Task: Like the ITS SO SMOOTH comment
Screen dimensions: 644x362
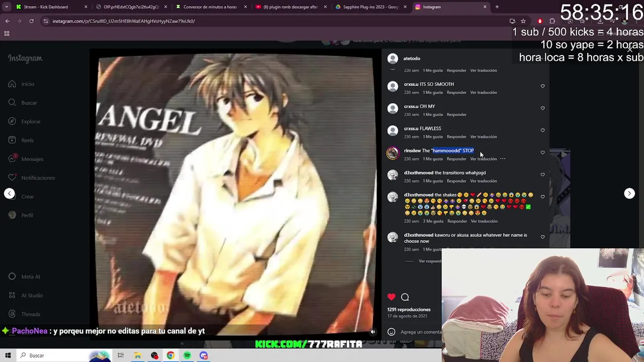Action: tap(542, 86)
